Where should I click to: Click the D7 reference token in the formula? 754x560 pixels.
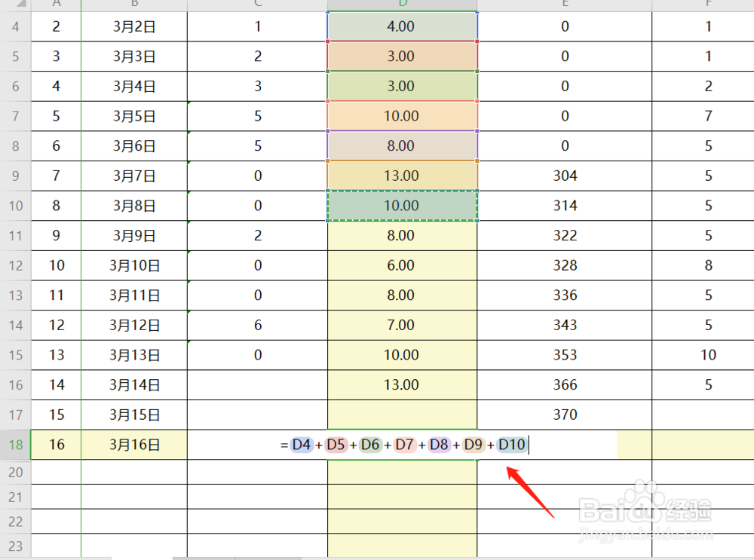tap(405, 445)
